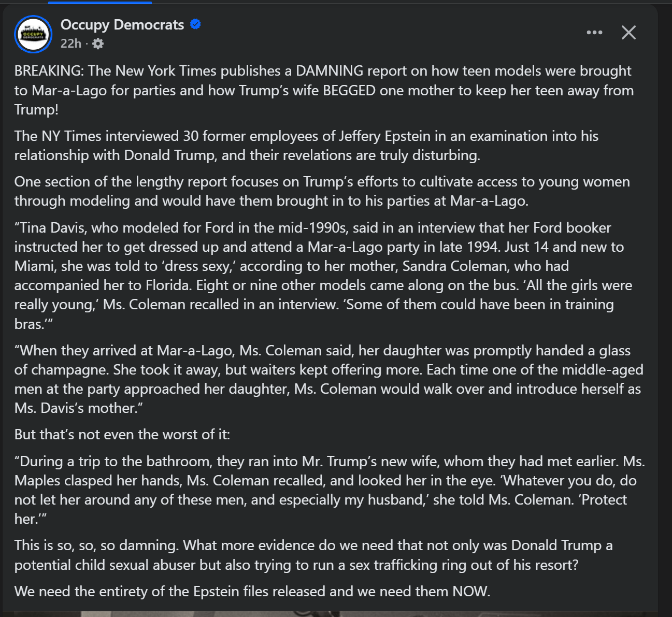
Task: Open the more actions dropdown for this post
Action: click(594, 32)
